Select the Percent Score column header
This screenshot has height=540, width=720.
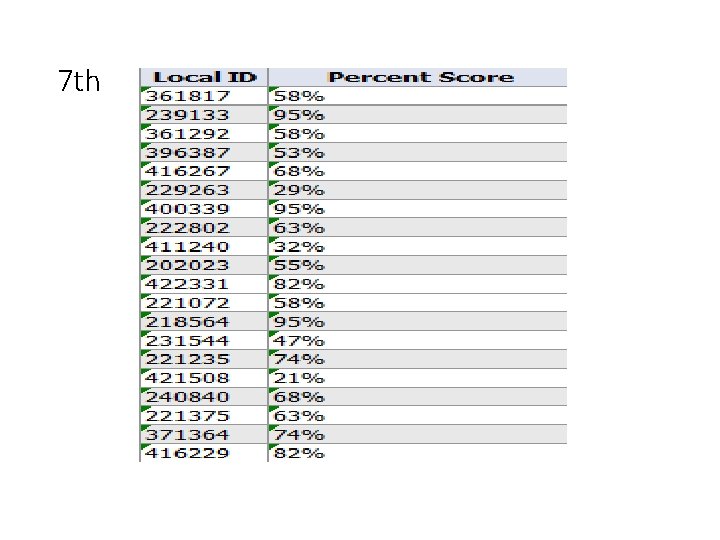[x=418, y=77]
